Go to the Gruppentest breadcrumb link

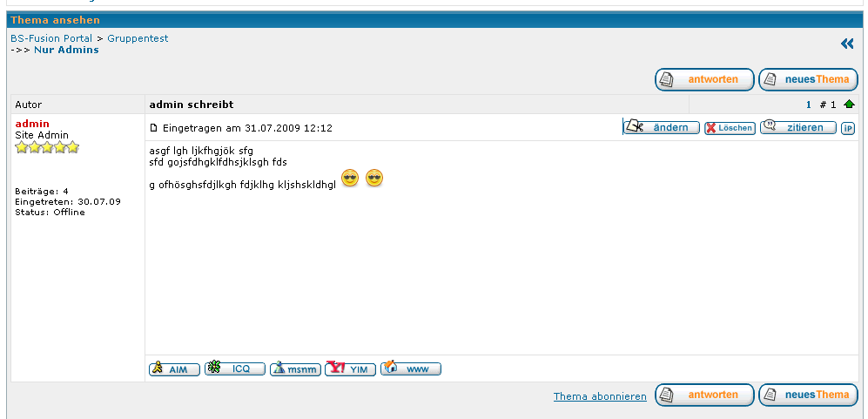(138, 38)
